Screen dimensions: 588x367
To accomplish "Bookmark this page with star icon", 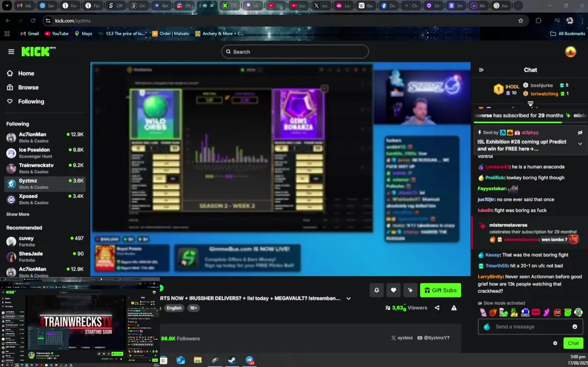I will pos(521,20).
